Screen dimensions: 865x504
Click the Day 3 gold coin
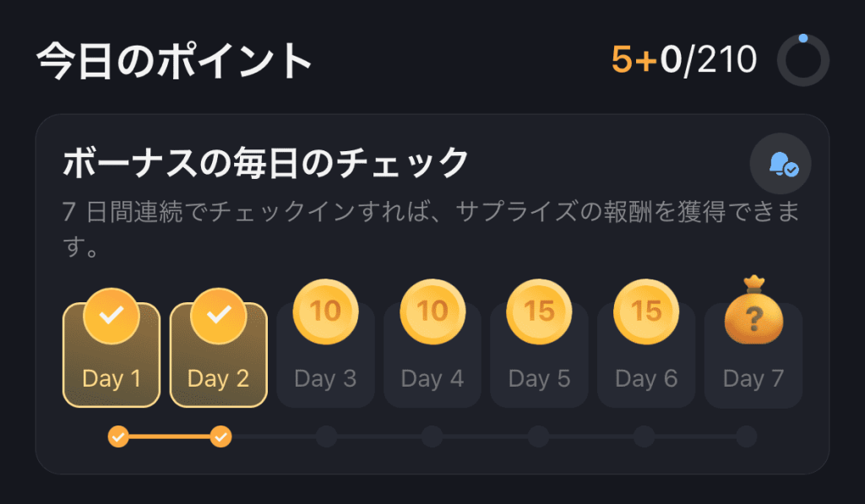pyautogui.click(x=325, y=311)
